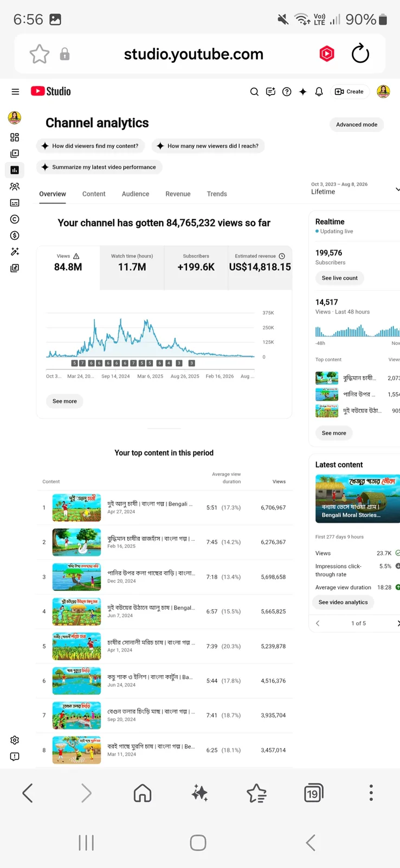400x868 pixels.
Task: Open Android recent apps button
Action: 86,843
